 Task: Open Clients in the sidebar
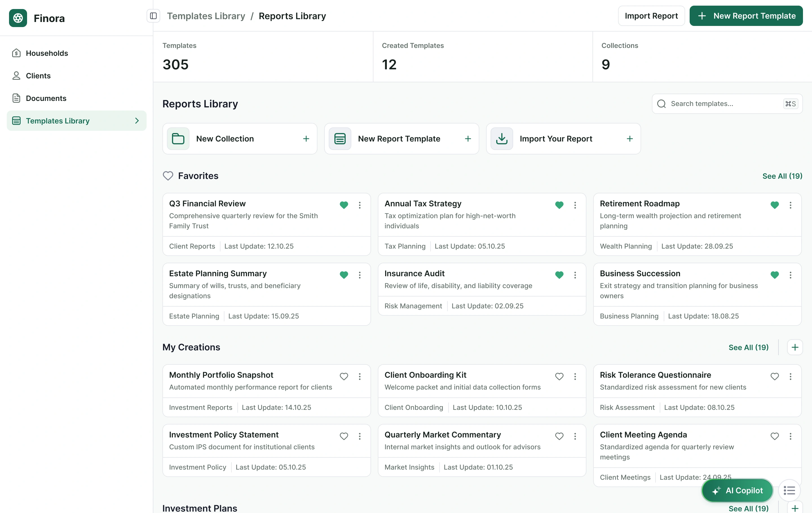point(76,76)
